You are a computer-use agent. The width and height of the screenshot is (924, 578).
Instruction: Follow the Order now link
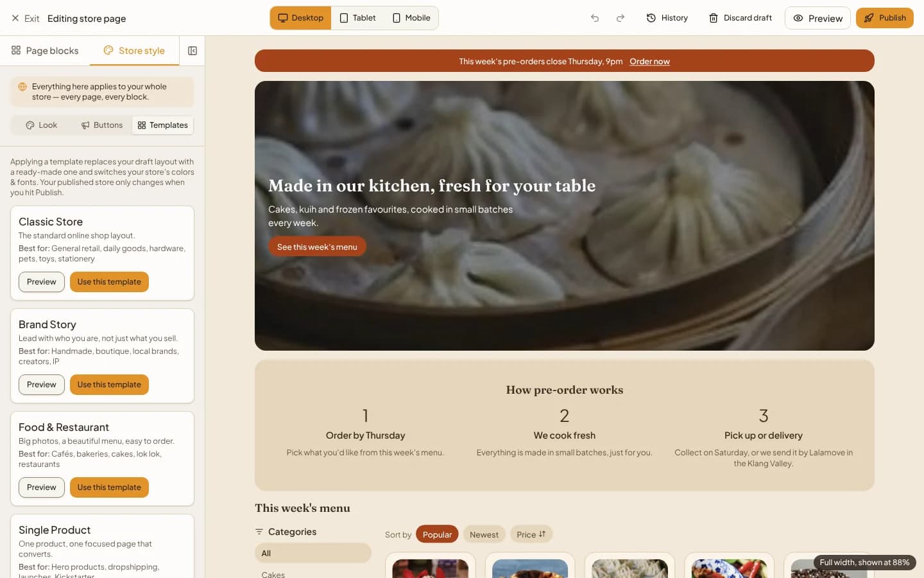[649, 62]
